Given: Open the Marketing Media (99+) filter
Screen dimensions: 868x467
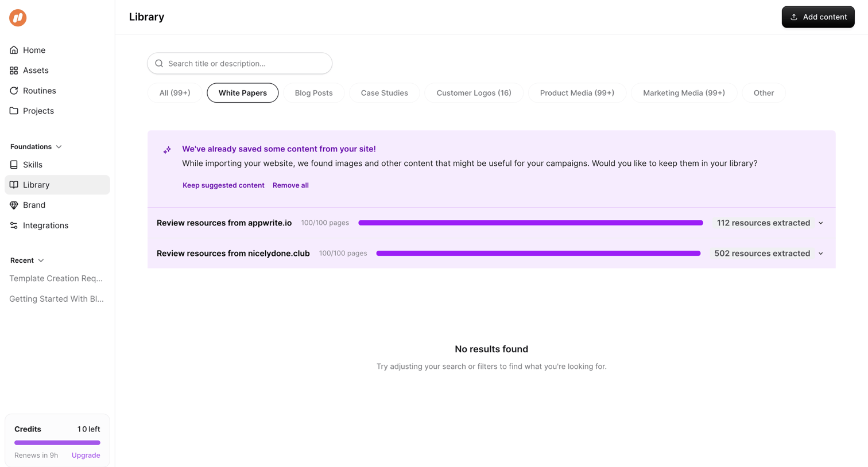Looking at the screenshot, I should (684, 93).
